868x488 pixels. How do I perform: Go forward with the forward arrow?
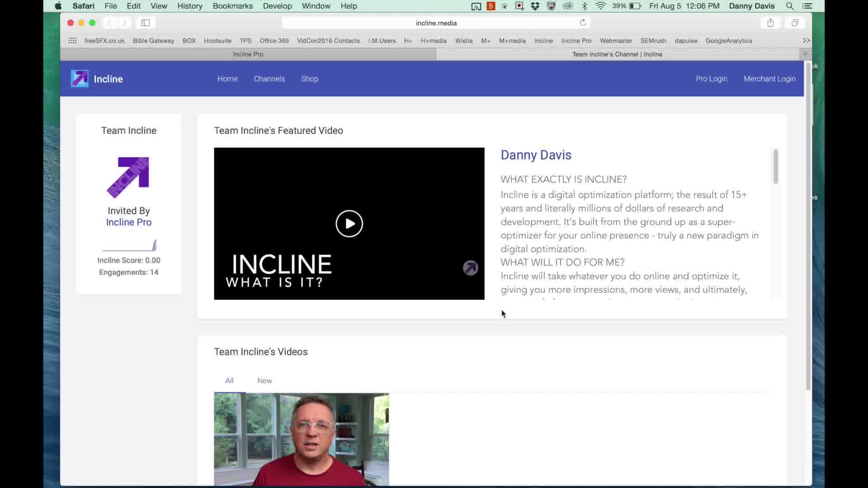124,23
